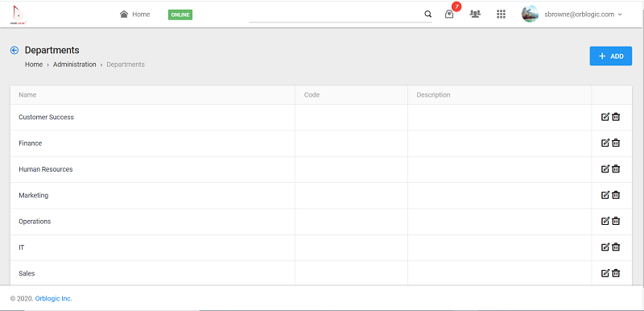The width and height of the screenshot is (644, 311).
Task: Delete the IT department
Action: point(616,247)
